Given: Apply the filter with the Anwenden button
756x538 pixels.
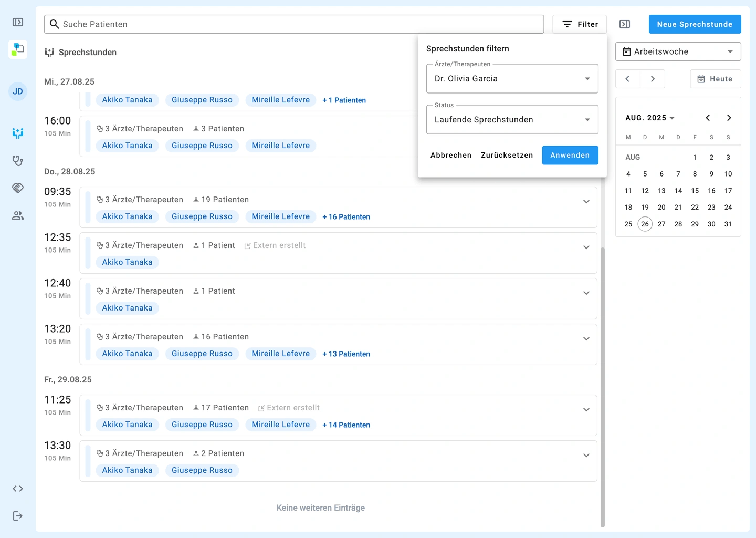Looking at the screenshot, I should [x=570, y=155].
